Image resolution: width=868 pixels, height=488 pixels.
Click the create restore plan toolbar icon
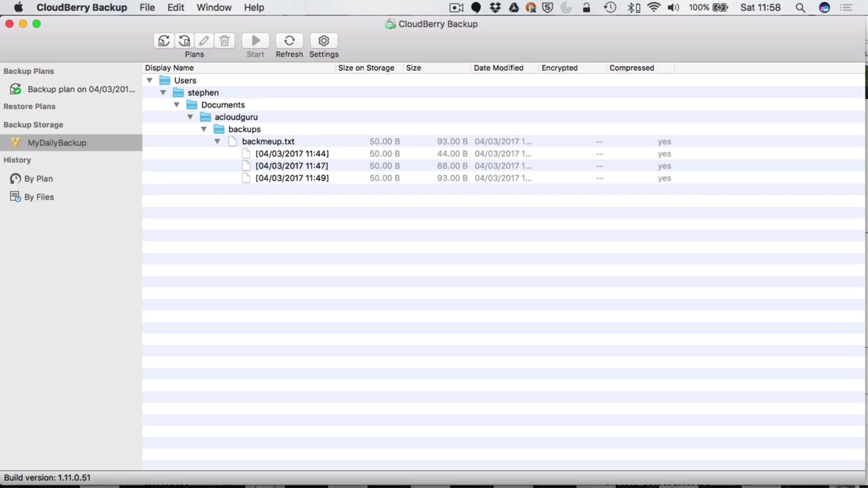[184, 41]
